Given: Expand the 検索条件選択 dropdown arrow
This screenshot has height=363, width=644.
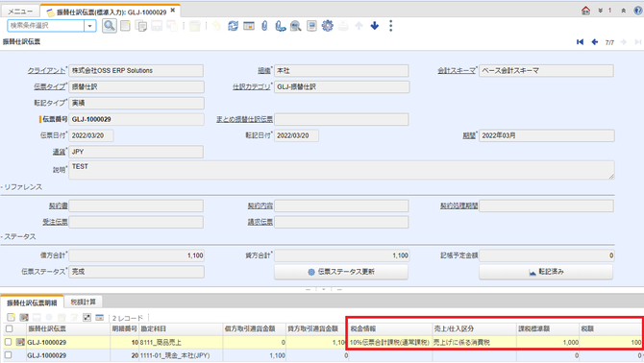Looking at the screenshot, I should (90, 25).
